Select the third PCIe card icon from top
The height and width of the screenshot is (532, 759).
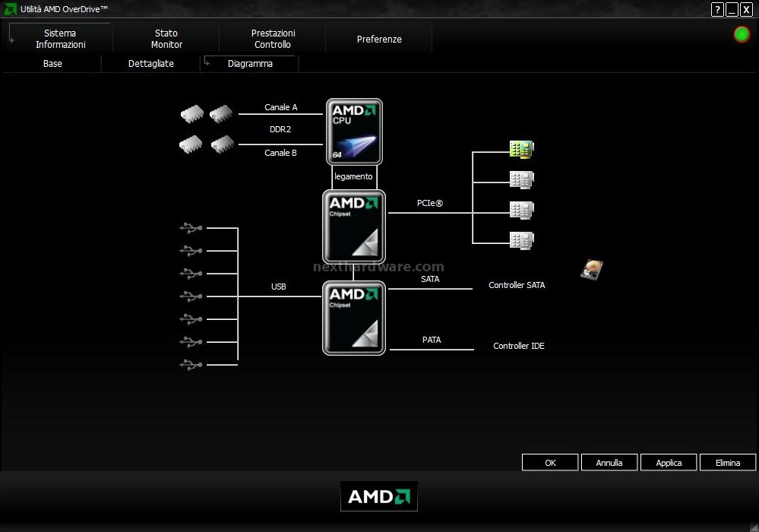522,211
